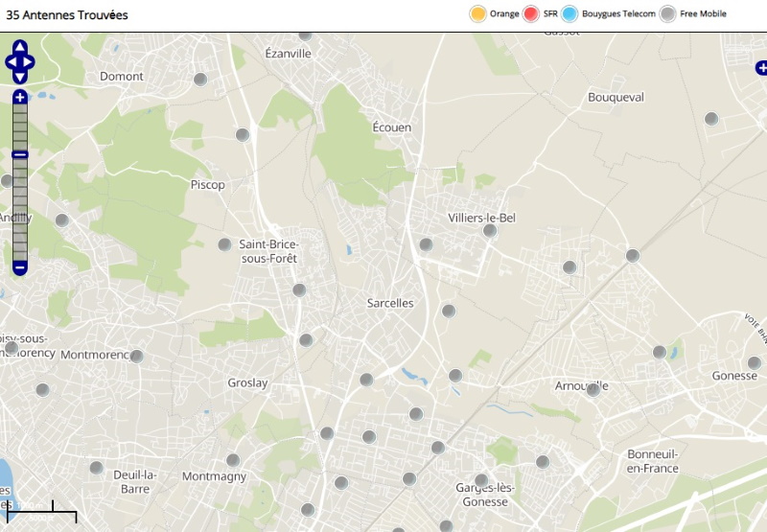Viewport: 767px width, 532px height.
Task: Zoom in with the plus button
Action: pyautogui.click(x=20, y=97)
